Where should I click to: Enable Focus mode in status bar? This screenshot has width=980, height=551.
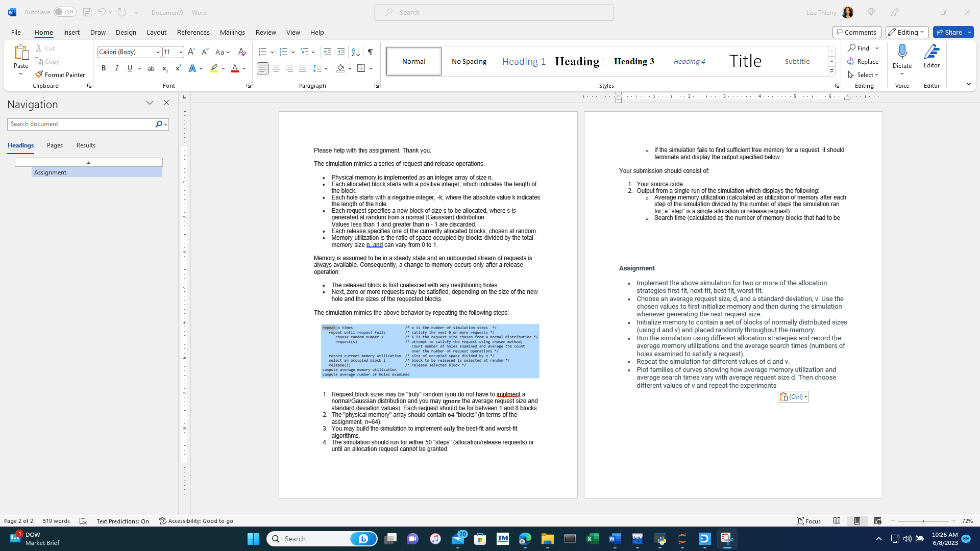pyautogui.click(x=808, y=520)
